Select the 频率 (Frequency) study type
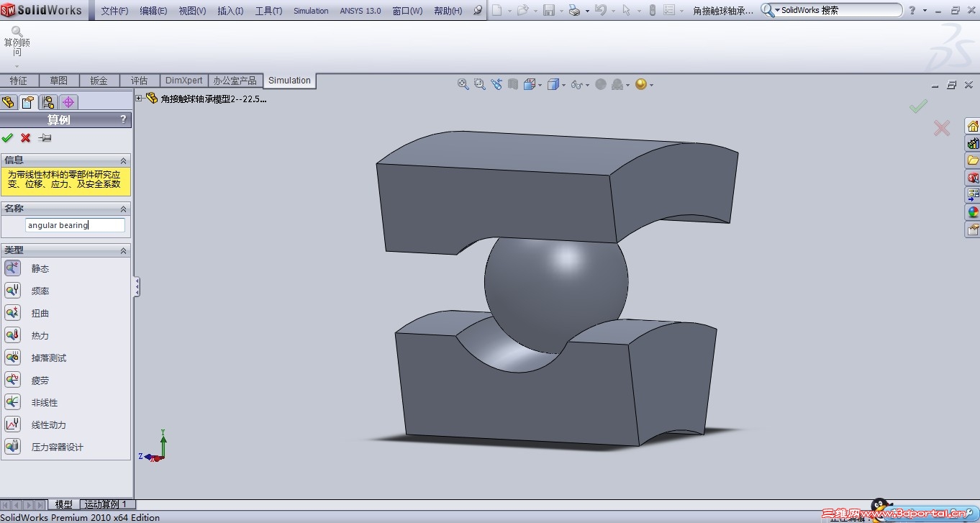The width and height of the screenshot is (980, 523). 12,291
